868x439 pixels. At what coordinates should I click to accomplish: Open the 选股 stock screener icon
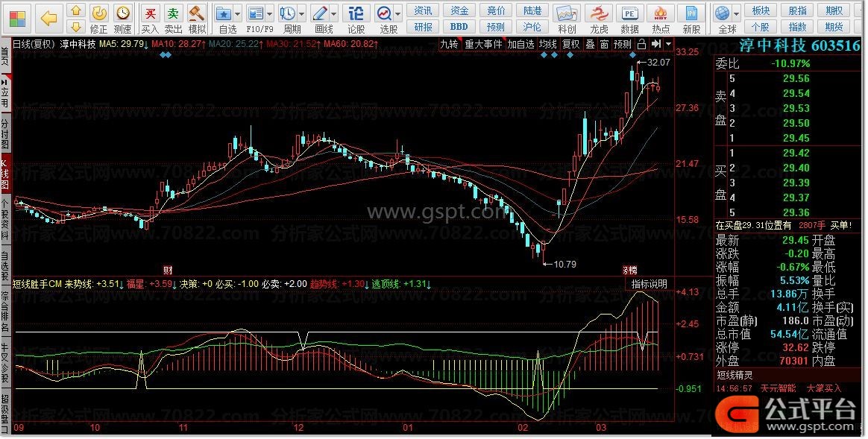[x=384, y=13]
